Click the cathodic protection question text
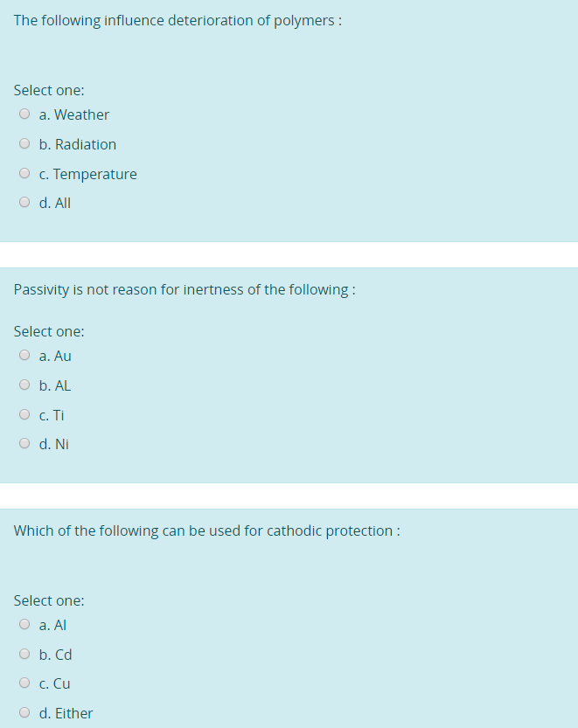578x728 pixels. [x=206, y=530]
